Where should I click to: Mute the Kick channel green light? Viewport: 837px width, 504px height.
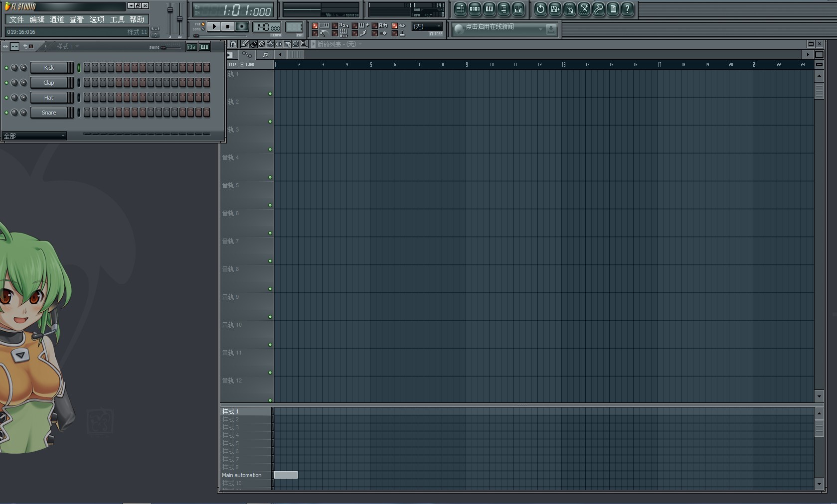click(x=6, y=68)
